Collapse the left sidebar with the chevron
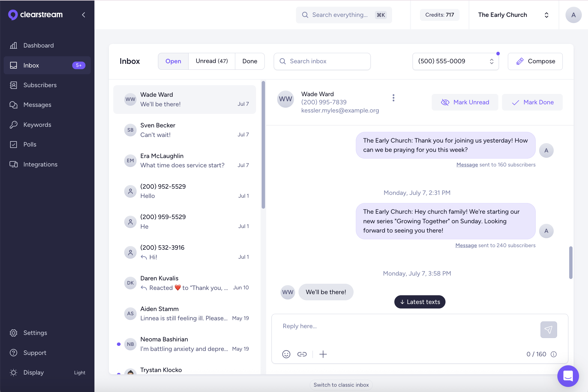 83,15
